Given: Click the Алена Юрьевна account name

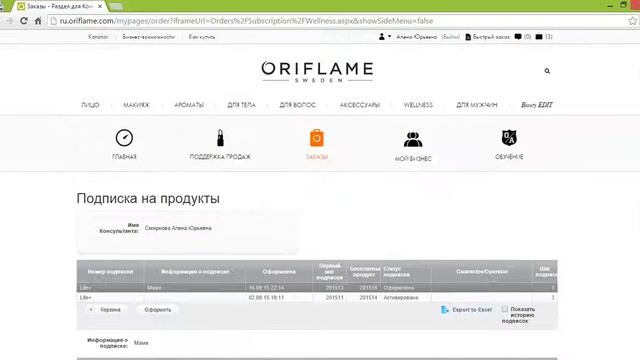Looking at the screenshot, I should pos(416,37).
